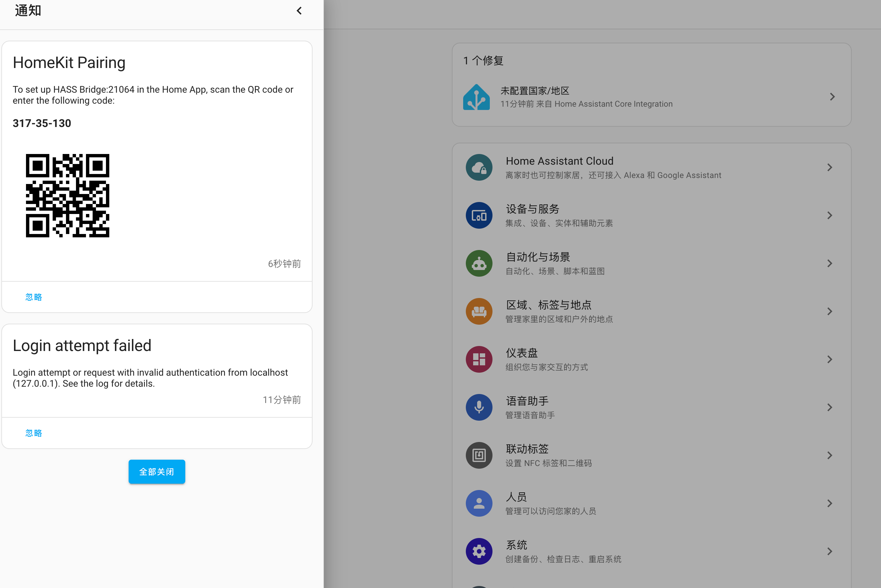Screen dimensions: 881x588
Task: Click the sofa icon for 区域、标签与地点
Action: 479,311
